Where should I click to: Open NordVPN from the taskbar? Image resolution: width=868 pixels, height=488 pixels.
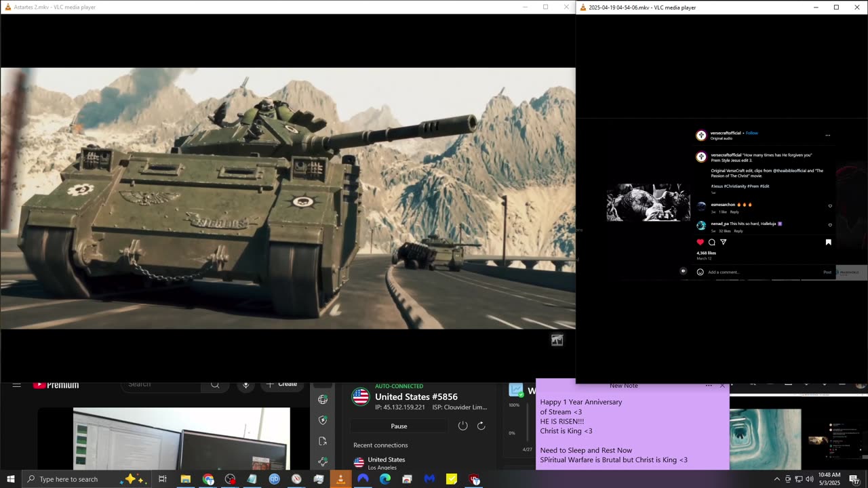[363, 479]
